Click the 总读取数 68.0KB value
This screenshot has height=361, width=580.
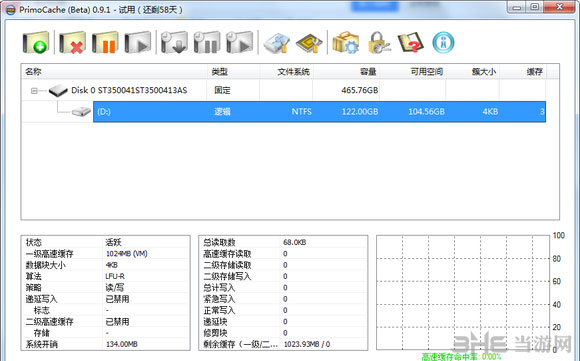[x=294, y=242]
